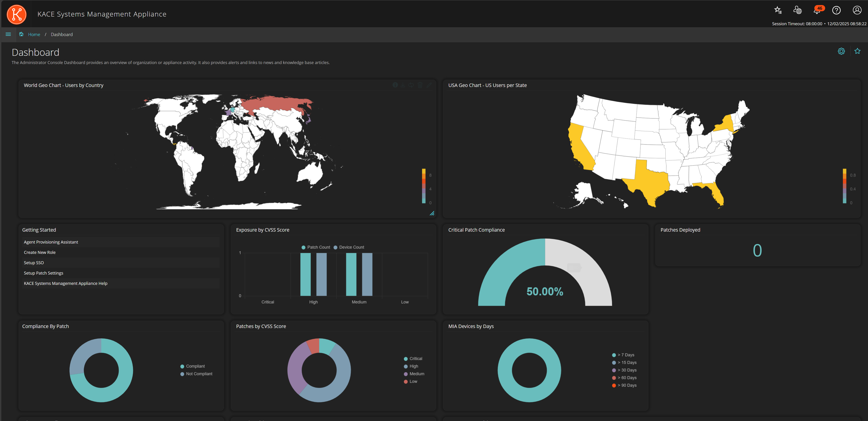Refresh the World Geo Chart widget

click(411, 85)
